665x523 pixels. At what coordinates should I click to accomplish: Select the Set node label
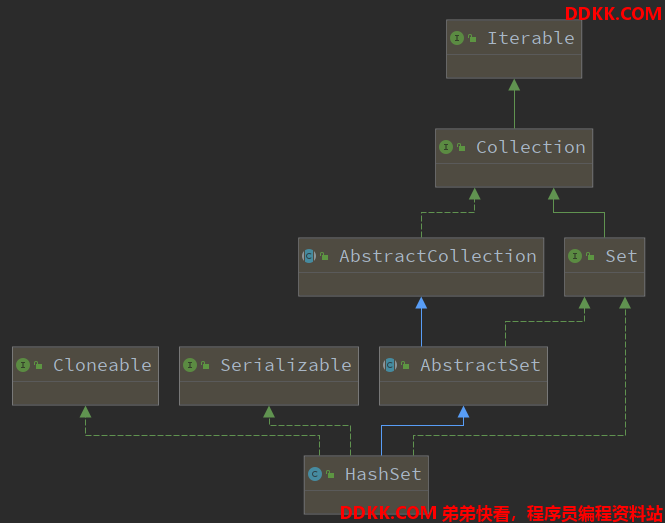(621, 256)
